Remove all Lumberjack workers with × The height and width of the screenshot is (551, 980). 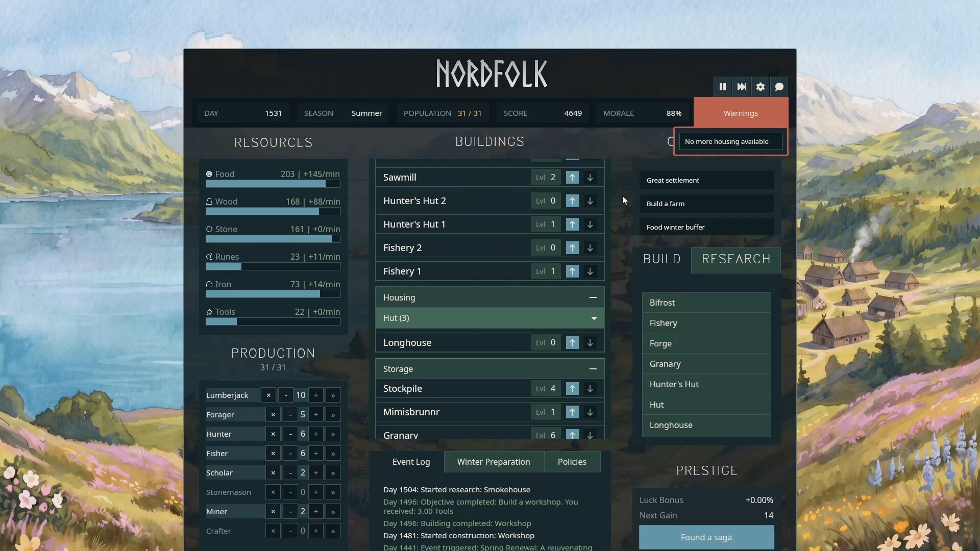[268, 395]
